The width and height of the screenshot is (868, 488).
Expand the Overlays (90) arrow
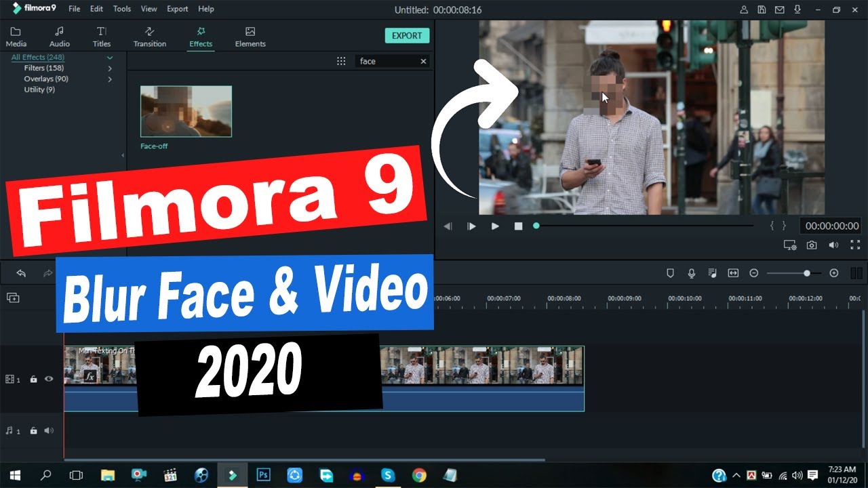click(x=110, y=79)
